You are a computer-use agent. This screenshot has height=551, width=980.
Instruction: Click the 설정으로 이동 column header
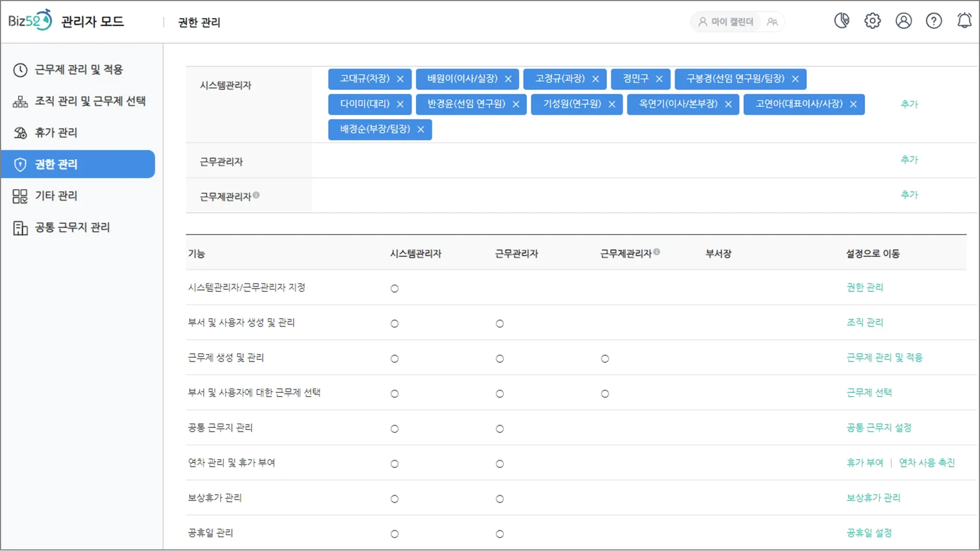pos(873,254)
